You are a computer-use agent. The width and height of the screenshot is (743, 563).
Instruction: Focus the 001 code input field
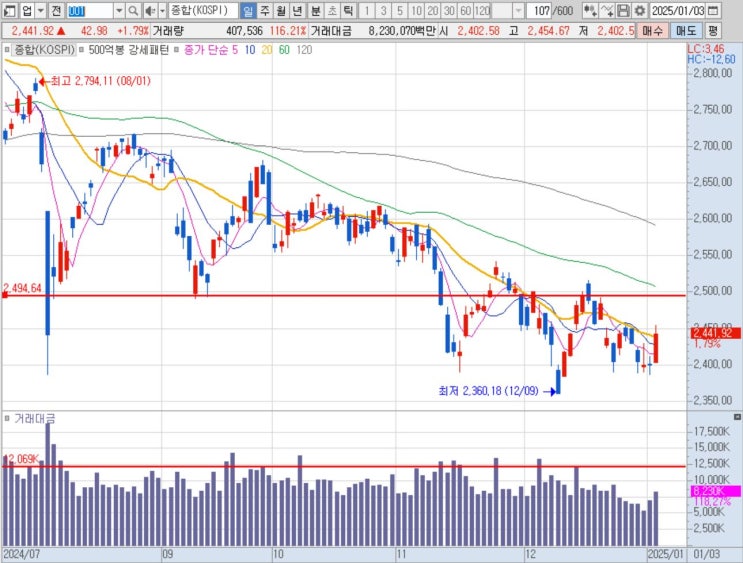(90, 10)
